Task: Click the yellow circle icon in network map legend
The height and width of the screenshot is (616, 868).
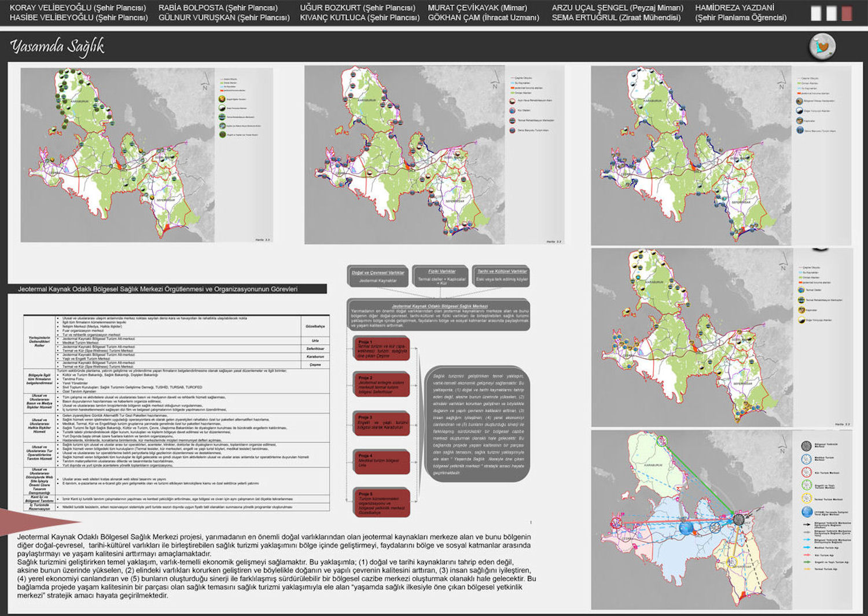Action: (807, 498)
